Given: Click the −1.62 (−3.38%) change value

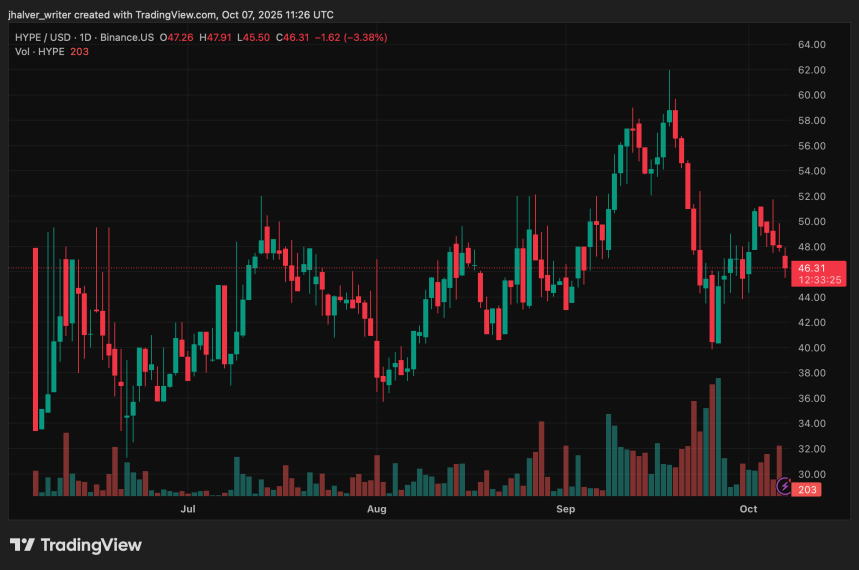Looking at the screenshot, I should click(350, 37).
